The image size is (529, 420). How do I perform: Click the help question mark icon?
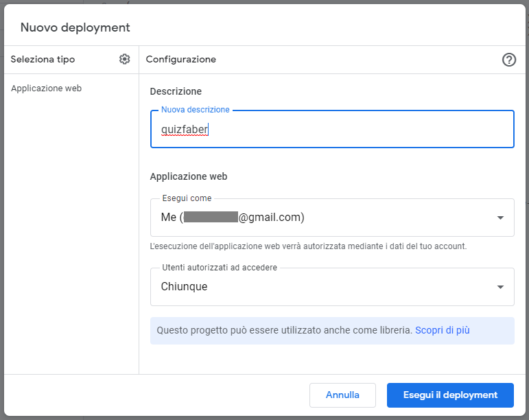point(508,60)
